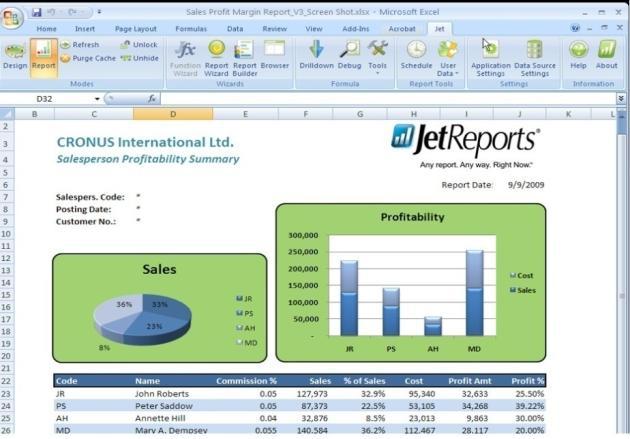Open the Function Wizard

click(x=185, y=59)
